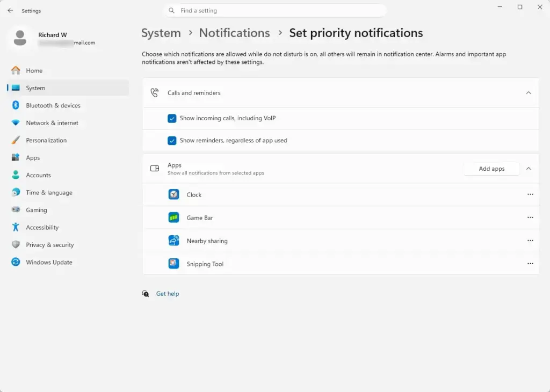Viewport: 550px width, 392px height.
Task: Click the Privacy shield icon
Action: click(x=16, y=245)
